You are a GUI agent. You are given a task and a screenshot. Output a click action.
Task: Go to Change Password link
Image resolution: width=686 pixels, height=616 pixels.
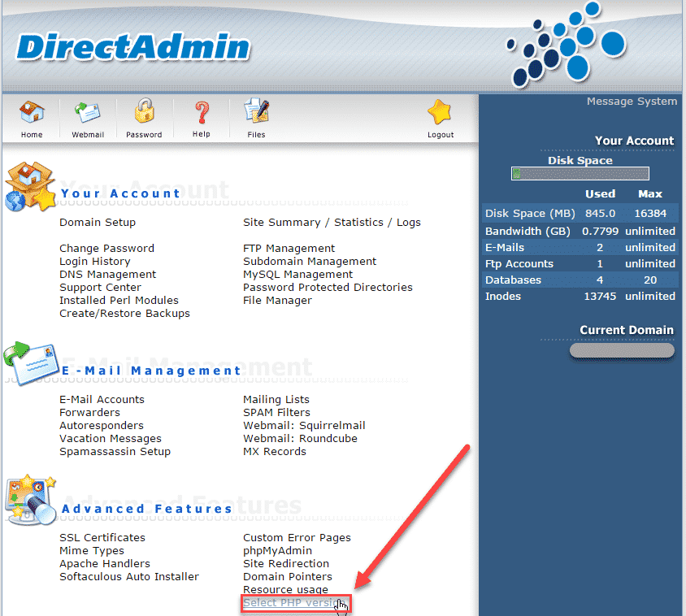tap(106, 248)
